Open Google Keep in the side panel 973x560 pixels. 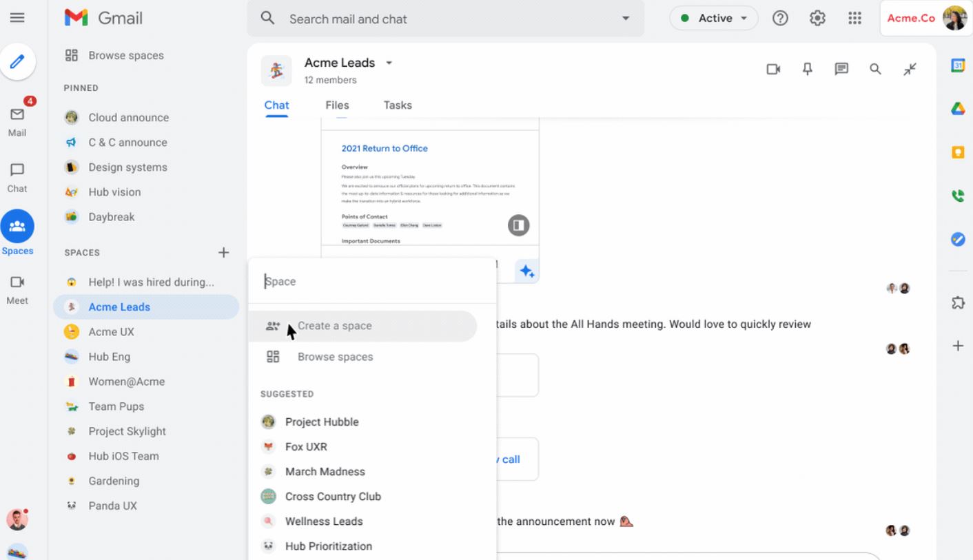pos(958,152)
